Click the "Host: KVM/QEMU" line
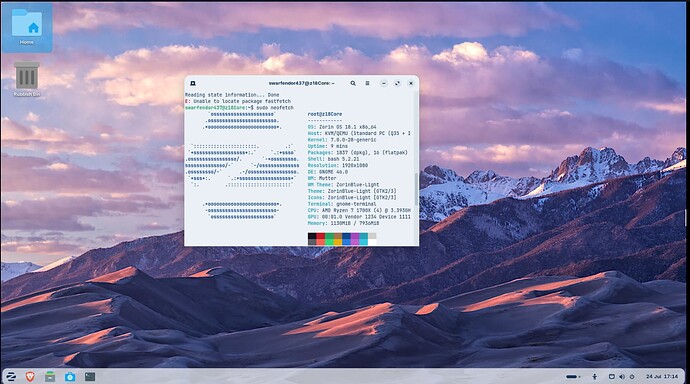Screen dimensions: 690x384 coord(359,133)
